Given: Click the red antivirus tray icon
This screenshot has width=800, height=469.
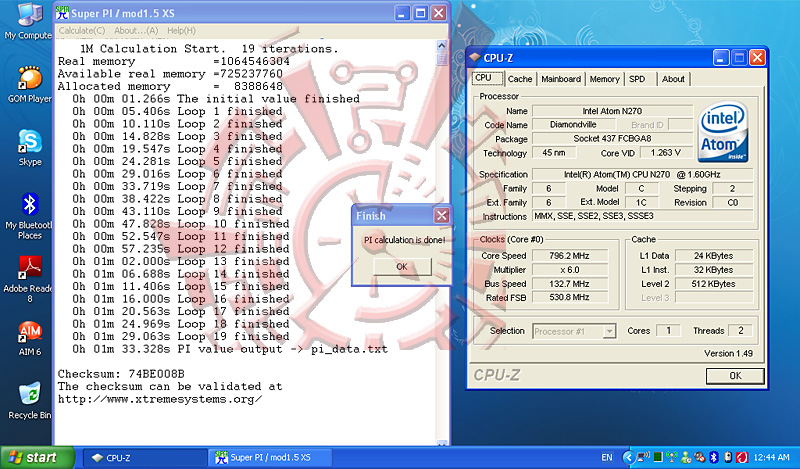Looking at the screenshot, I should click(742, 457).
